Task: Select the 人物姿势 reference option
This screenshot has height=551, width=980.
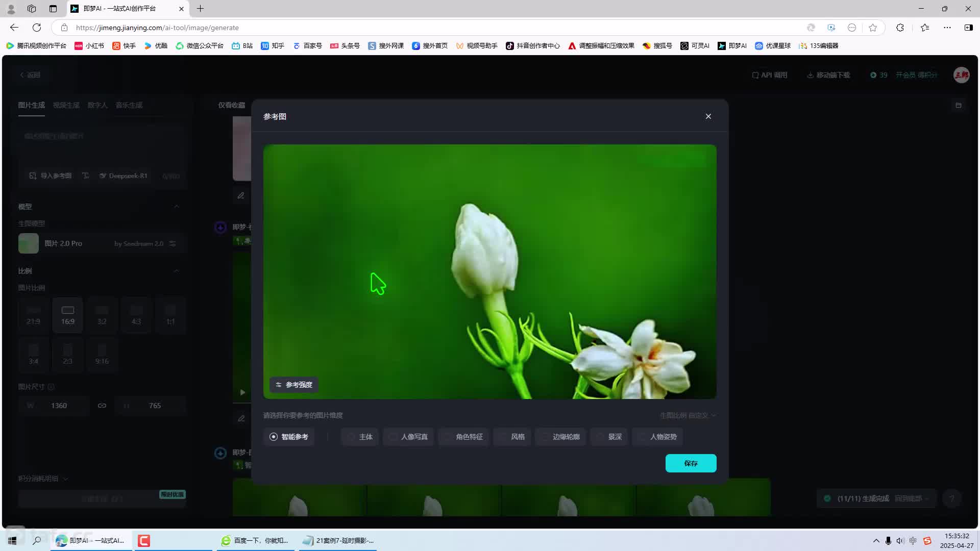Action: coord(657,437)
